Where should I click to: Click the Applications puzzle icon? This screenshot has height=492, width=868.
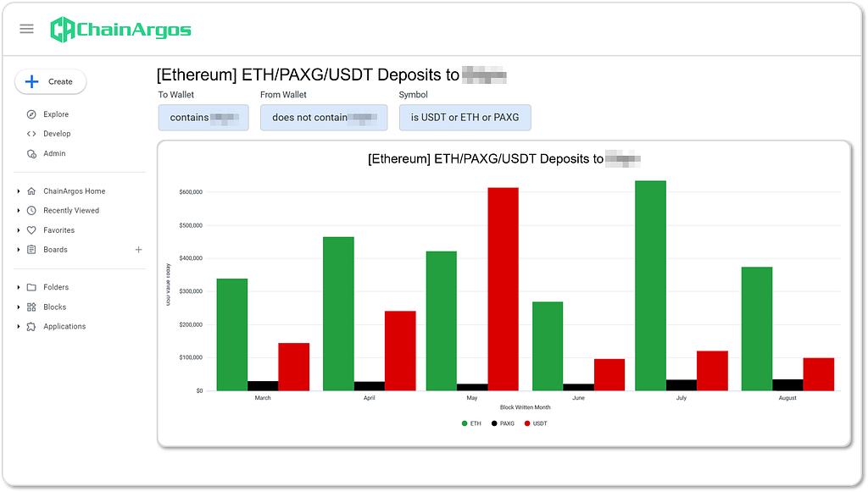pos(31,327)
